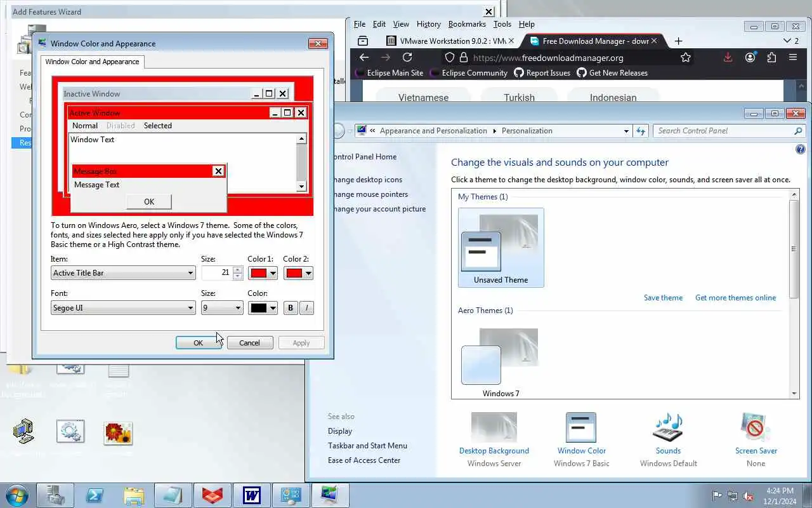Open the Color 2 red swatch picker
The image size is (812, 508).
click(298, 273)
